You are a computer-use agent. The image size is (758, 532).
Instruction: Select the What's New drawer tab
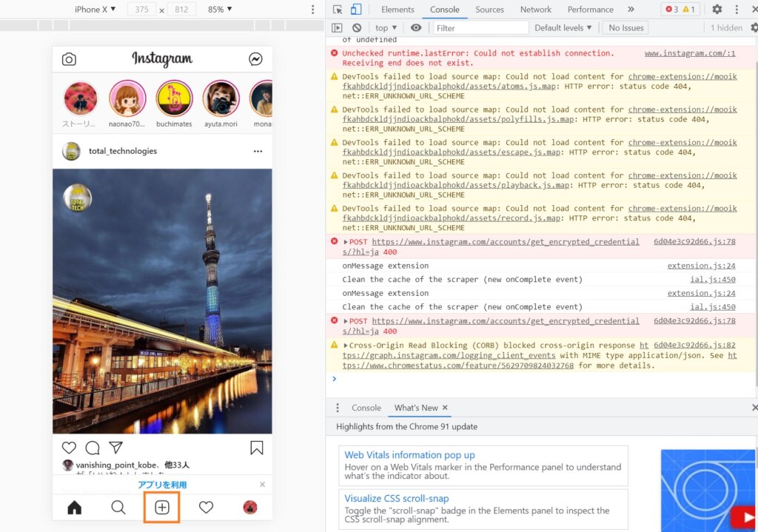[x=416, y=408]
